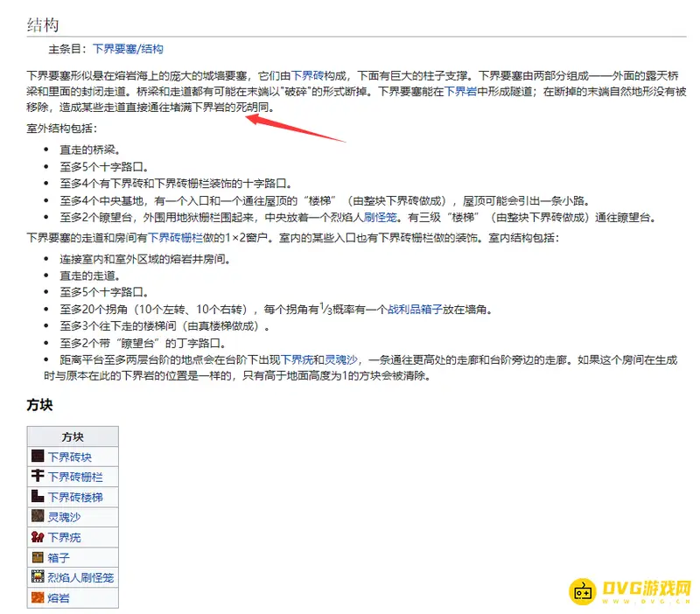Follow the 下界砖 link in first paragraph

[307, 76]
